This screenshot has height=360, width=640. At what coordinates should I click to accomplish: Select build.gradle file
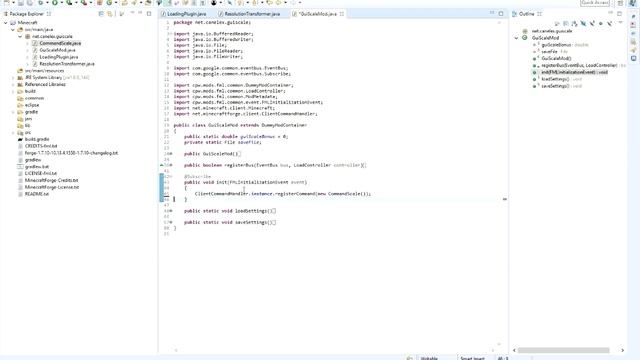[37, 139]
